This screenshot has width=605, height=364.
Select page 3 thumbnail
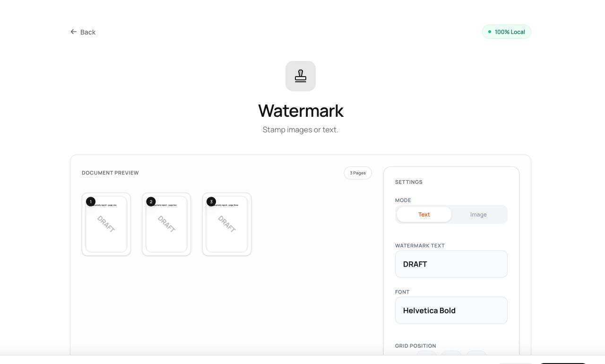tap(227, 224)
